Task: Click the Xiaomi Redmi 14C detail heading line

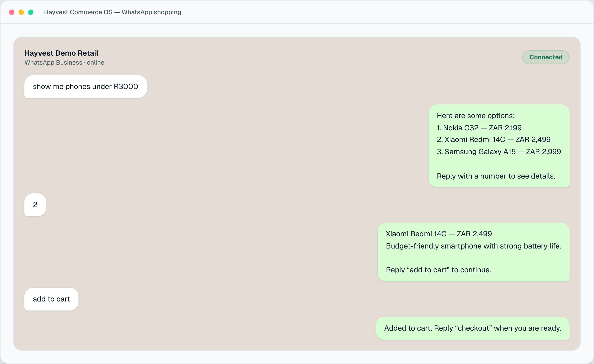Action: pos(439,234)
